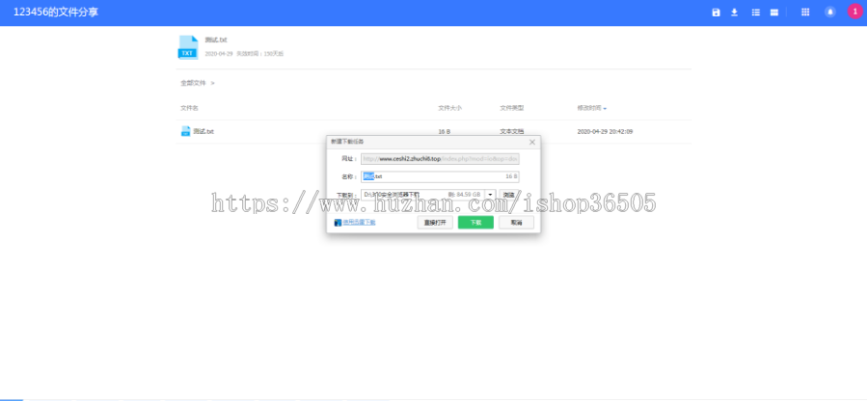868x401 pixels.
Task: Click the 文本文档 type cell
Action: [511, 132]
